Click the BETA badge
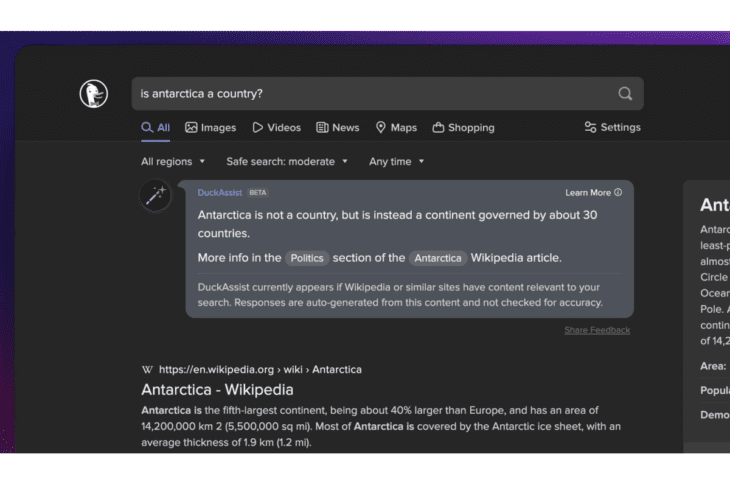The height and width of the screenshot is (482, 730). (257, 192)
